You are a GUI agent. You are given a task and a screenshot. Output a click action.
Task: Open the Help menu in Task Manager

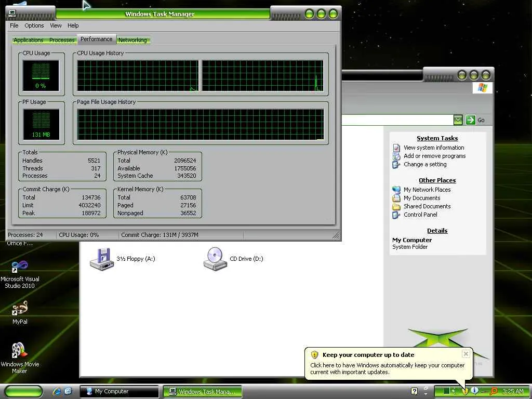[73, 25]
